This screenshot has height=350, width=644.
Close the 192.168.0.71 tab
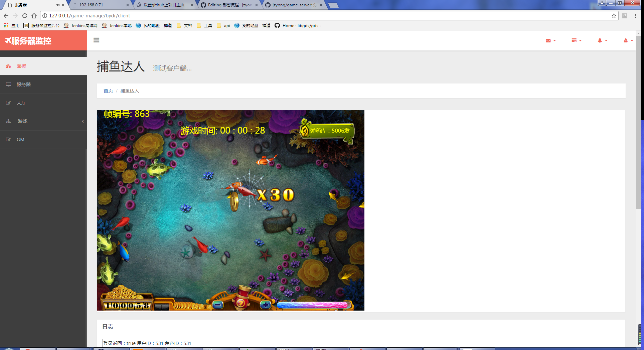click(x=128, y=5)
